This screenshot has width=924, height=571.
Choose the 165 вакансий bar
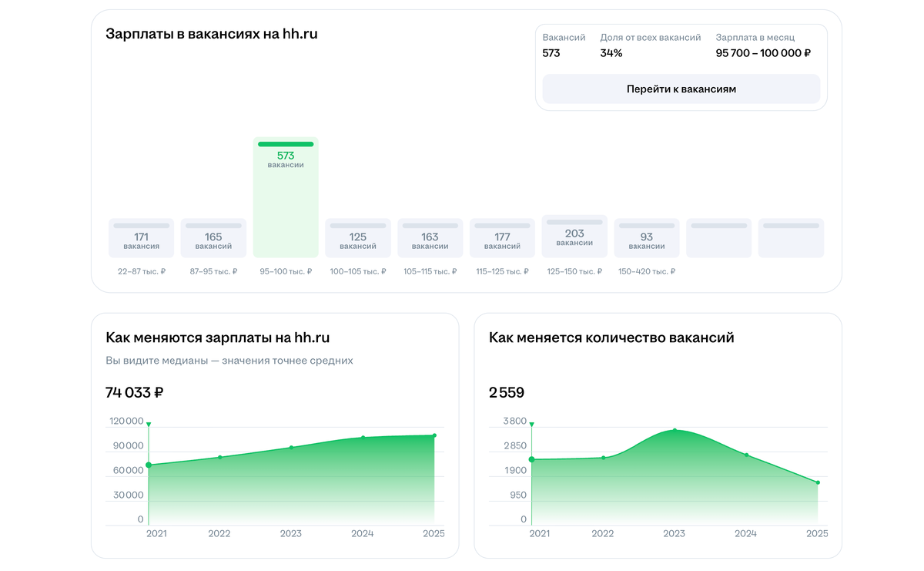(x=213, y=238)
